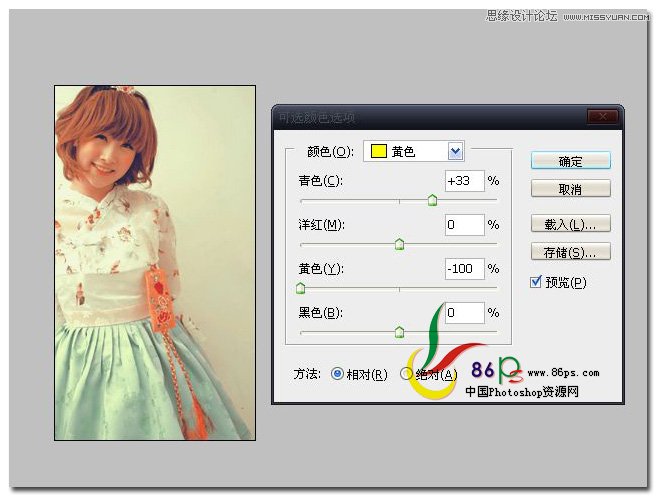
Task: Cancel the dialog with the 取消 button
Action: pyautogui.click(x=571, y=189)
